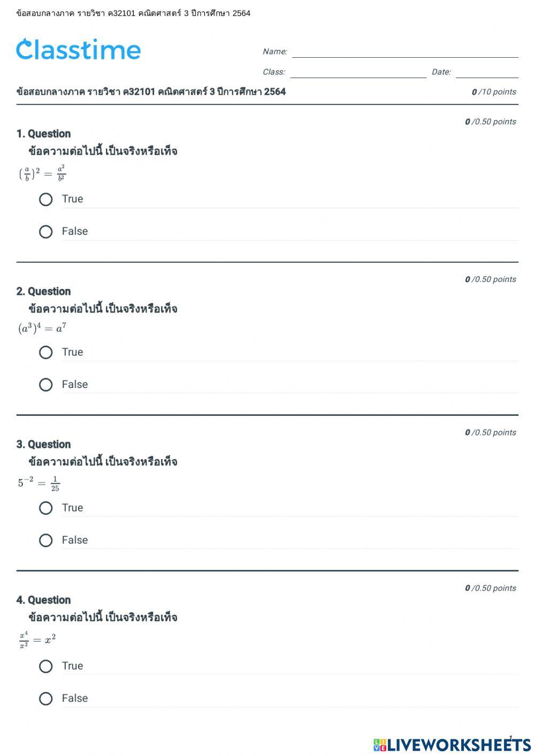This screenshot has height=756, width=535.
Task: Select False for Question 4
Action: click(46, 699)
